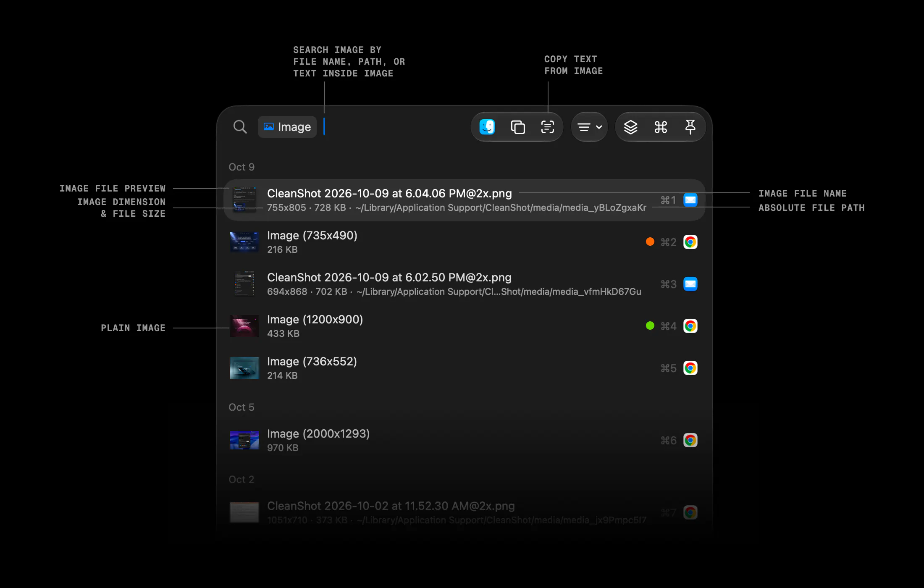Open thumbnail for Image (2000x1293)
The height and width of the screenshot is (588, 924).
[x=244, y=440]
